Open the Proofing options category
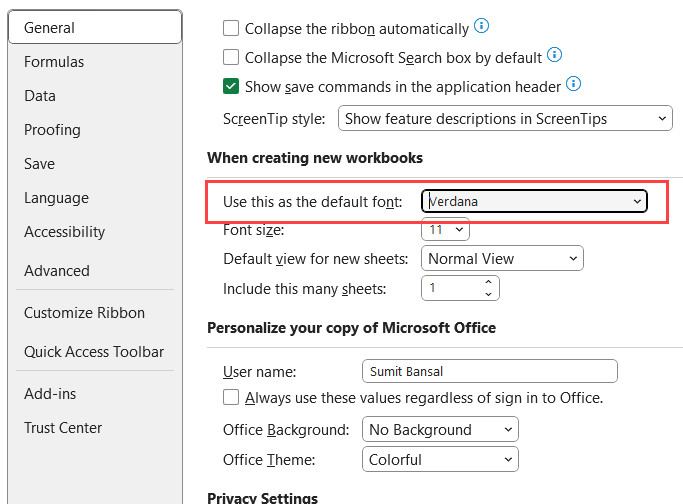The image size is (683, 504). click(52, 130)
